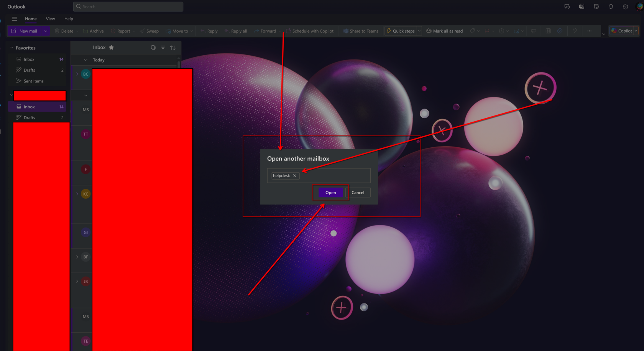Click the BF sender avatar
Screen dimensions: 644x351
86,257
